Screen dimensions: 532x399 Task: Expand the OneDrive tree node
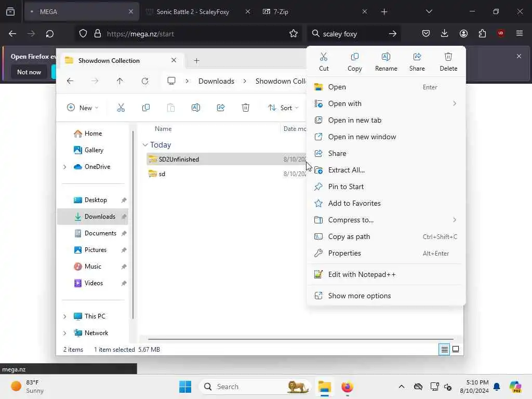65,167
